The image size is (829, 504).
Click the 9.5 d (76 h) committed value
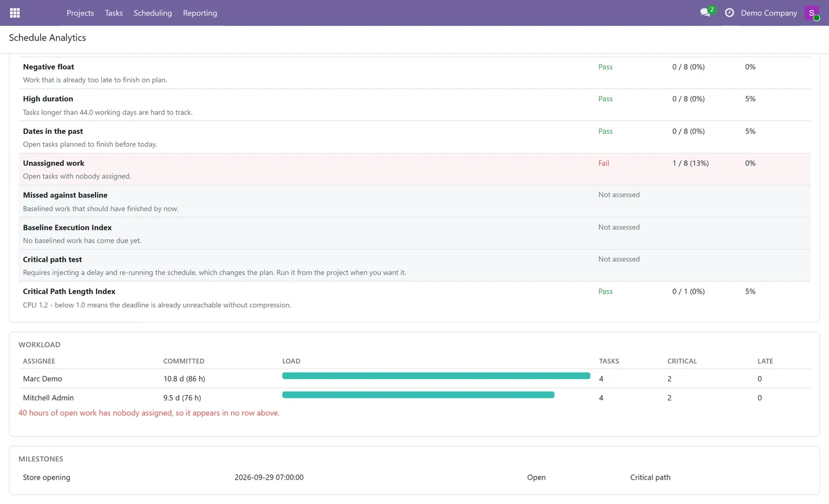pos(182,398)
